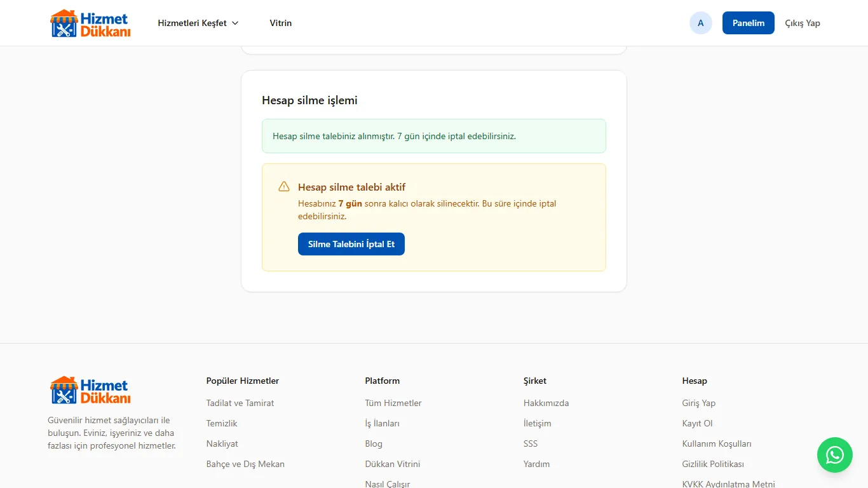Screen dimensions: 868x488
Task: Click the "Platform" footer heading
Action: [383, 381]
